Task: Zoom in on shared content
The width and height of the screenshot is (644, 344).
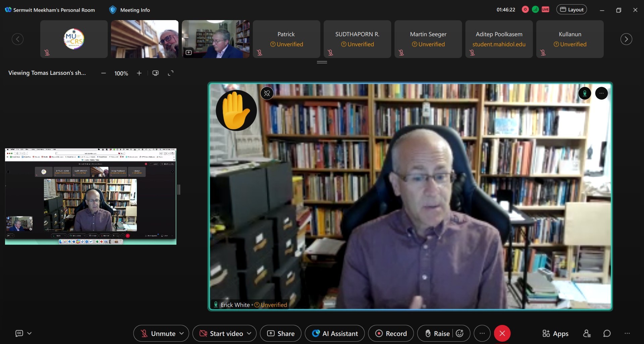Action: 139,73
